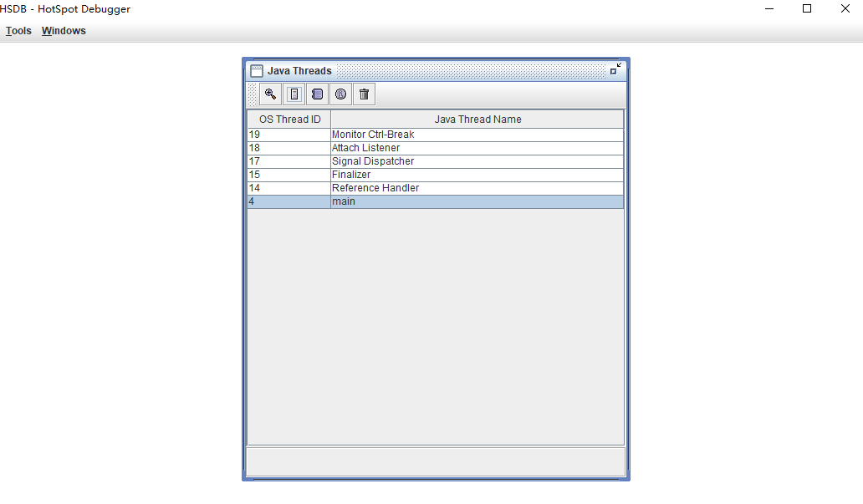This screenshot has width=863, height=504.
Task: Open the Tools menu
Action: point(18,31)
